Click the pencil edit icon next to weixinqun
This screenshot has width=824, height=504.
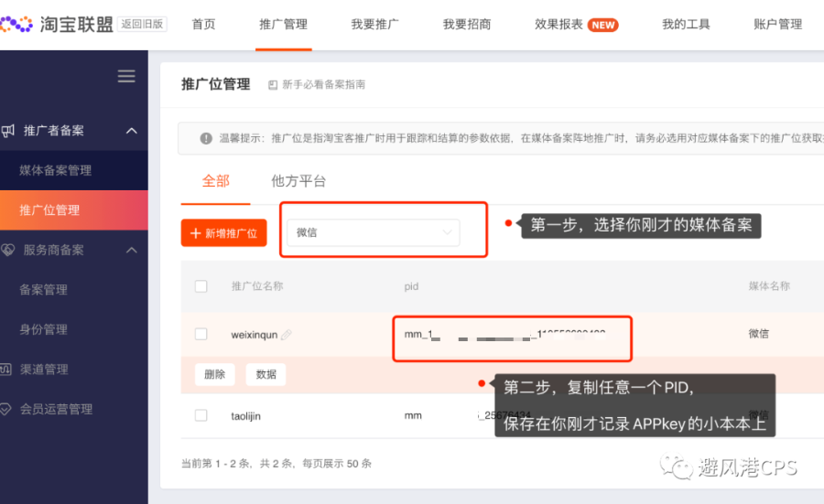click(287, 335)
